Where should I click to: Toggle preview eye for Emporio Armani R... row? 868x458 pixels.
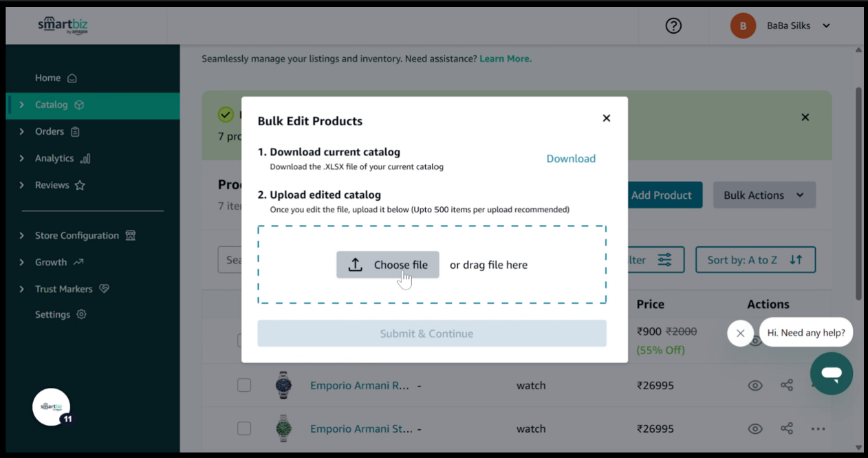point(755,385)
